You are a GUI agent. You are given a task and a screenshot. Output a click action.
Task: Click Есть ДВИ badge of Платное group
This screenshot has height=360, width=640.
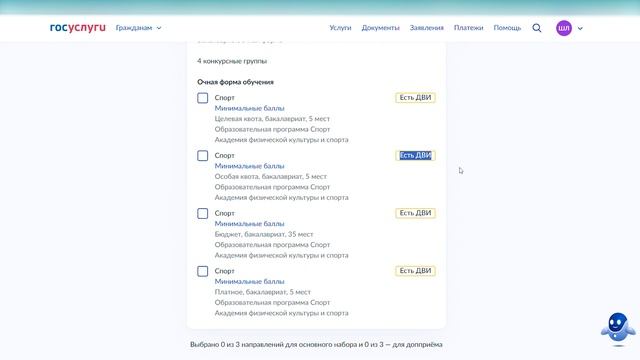(x=415, y=271)
